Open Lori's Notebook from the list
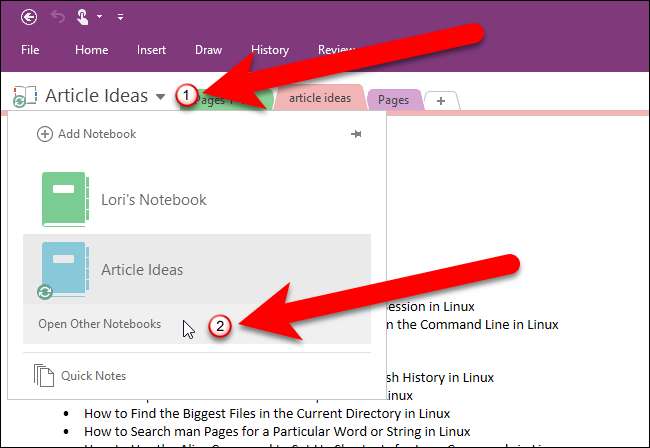The width and height of the screenshot is (650, 448). click(197, 200)
